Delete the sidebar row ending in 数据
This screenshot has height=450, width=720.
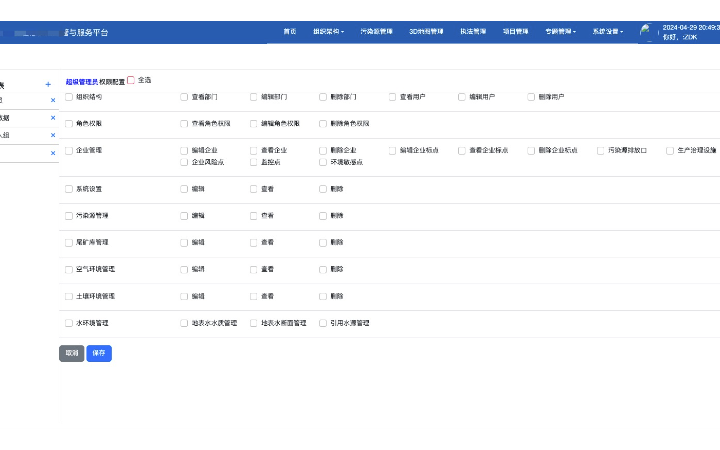tap(53, 118)
